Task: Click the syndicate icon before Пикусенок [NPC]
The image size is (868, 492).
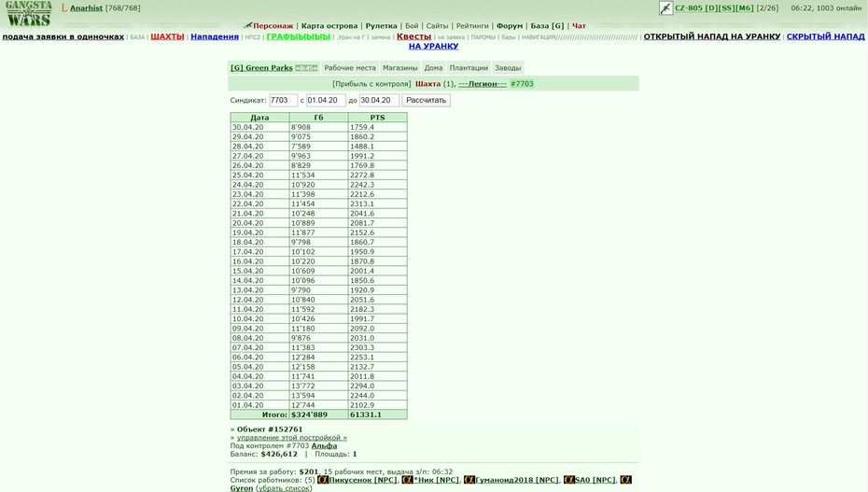Action: [x=323, y=480]
